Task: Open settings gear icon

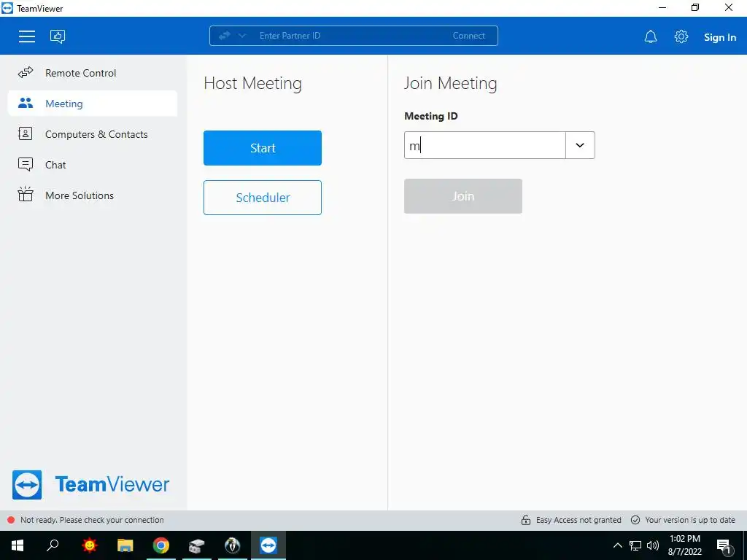Action: [x=681, y=36]
